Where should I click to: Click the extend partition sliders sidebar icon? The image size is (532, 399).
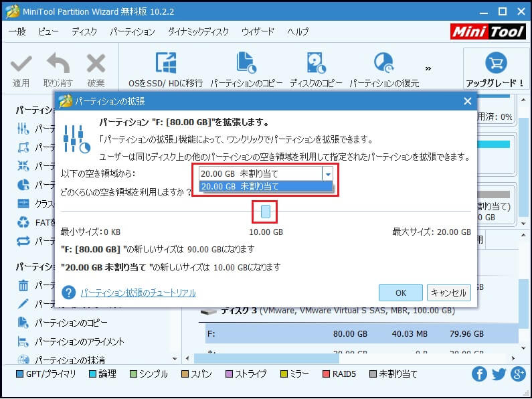(23, 129)
